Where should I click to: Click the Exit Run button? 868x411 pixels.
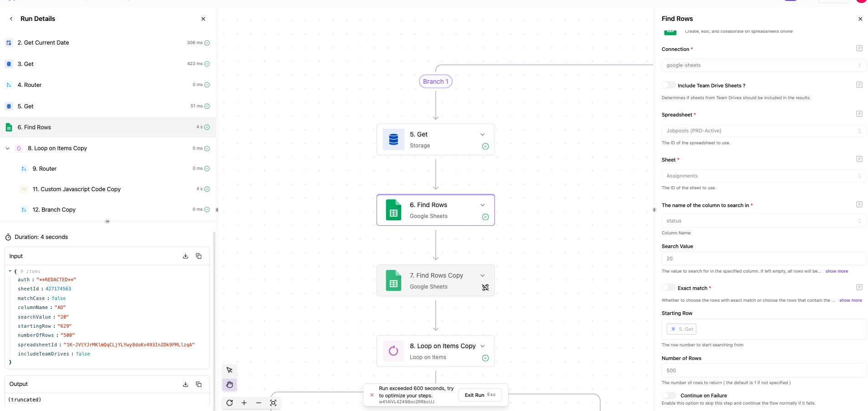click(480, 395)
